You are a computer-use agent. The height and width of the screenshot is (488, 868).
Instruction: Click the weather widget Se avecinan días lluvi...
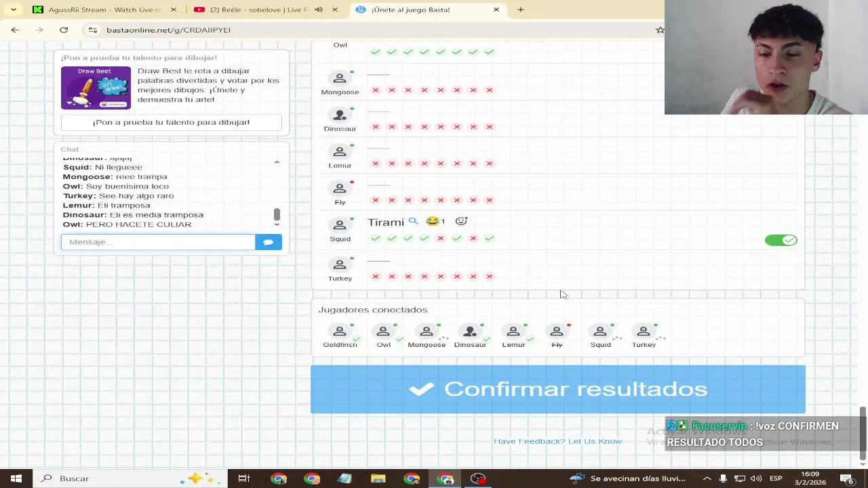coord(627,479)
